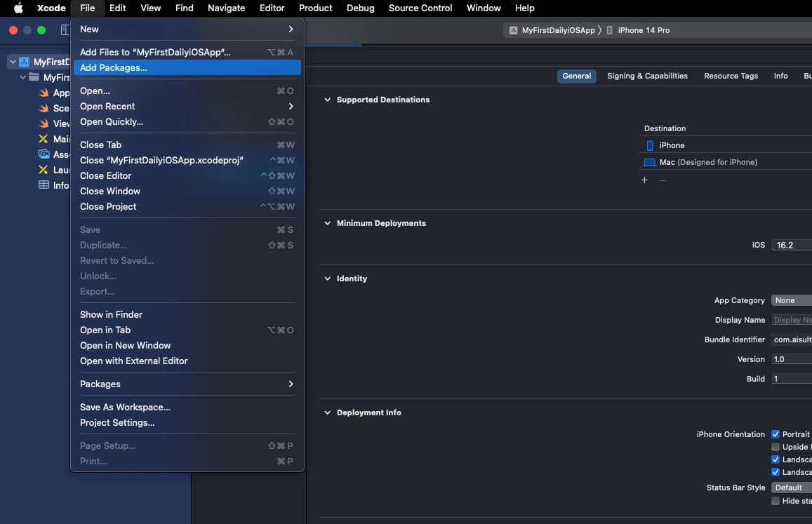Image resolution: width=812 pixels, height=524 pixels.
Task: Open the Source Control menu
Action: 420,8
